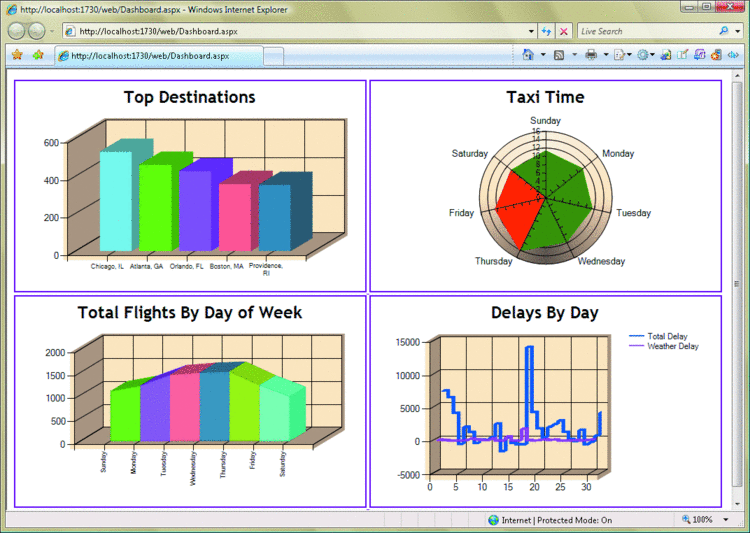Expand the Page menu dropdown arrow
Image resolution: width=750 pixels, height=533 pixels.
coord(629,55)
